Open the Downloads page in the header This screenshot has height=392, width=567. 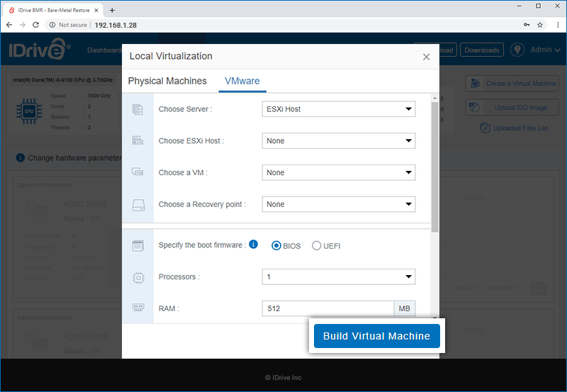click(x=482, y=50)
